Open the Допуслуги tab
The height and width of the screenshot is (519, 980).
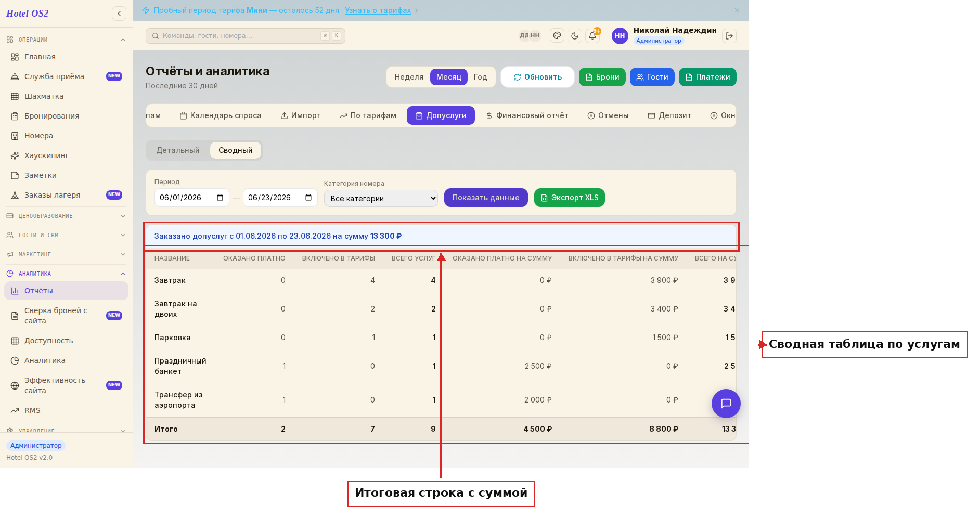point(441,115)
